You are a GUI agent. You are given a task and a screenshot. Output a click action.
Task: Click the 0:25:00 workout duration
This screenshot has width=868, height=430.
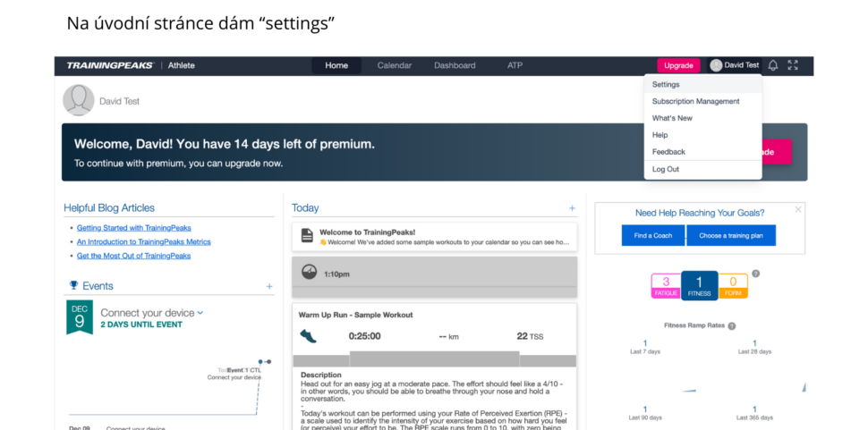pyautogui.click(x=364, y=336)
